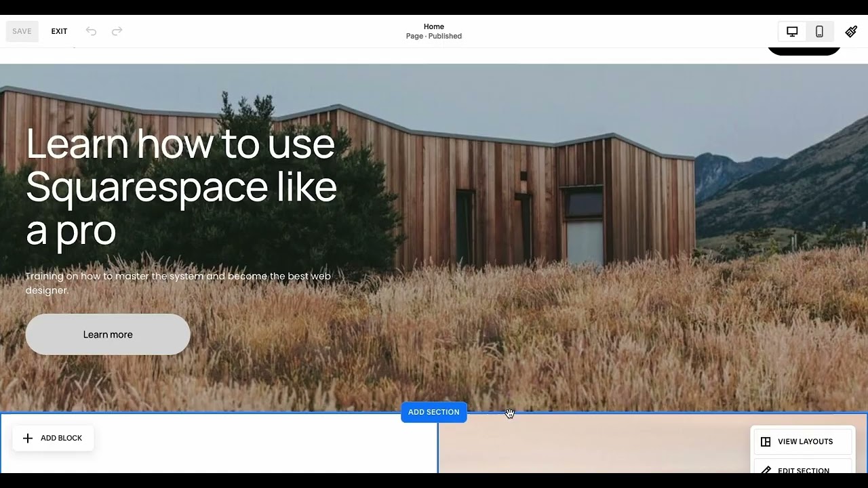Click the redo arrow icon
Viewport: 868px width, 488px height.
[117, 31]
